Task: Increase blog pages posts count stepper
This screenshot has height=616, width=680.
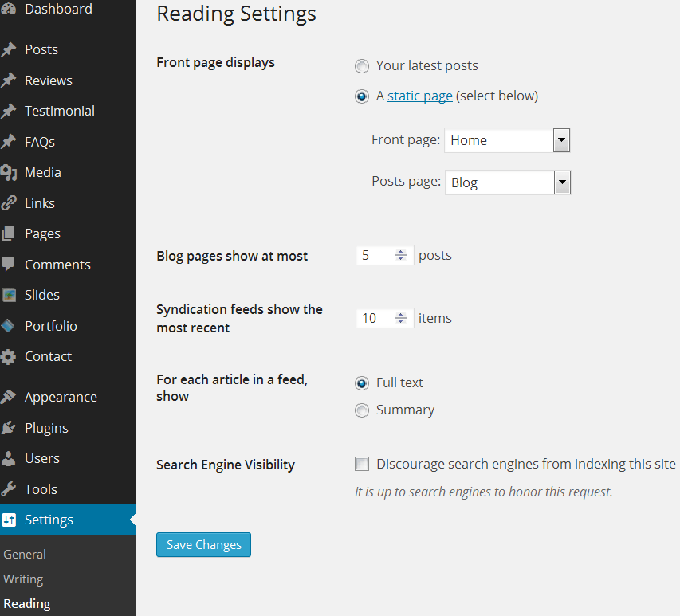Action: point(401,252)
